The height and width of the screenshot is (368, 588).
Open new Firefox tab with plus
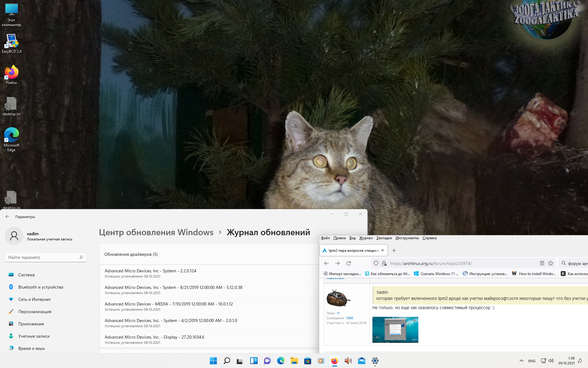click(x=394, y=251)
